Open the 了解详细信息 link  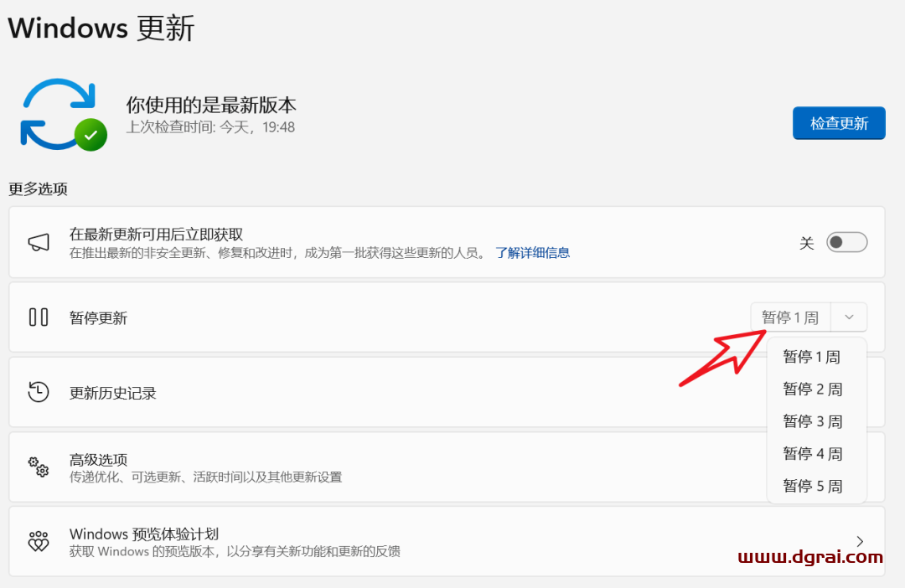pos(532,253)
